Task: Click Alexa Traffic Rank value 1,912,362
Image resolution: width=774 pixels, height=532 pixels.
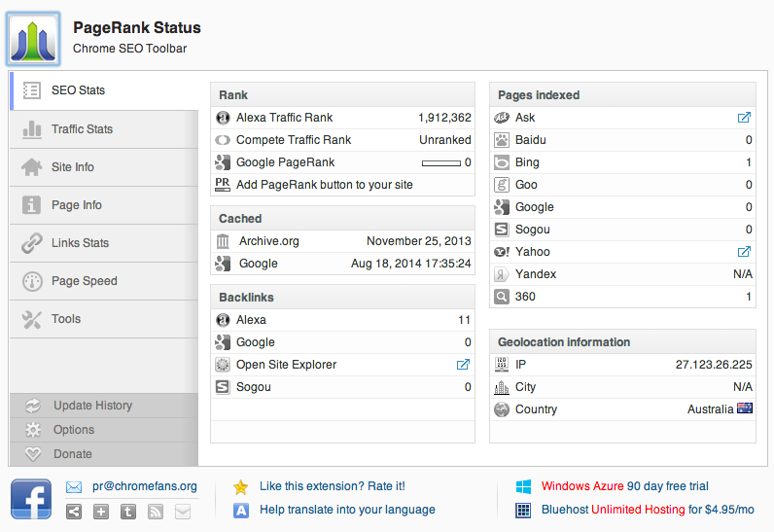Action: click(444, 118)
